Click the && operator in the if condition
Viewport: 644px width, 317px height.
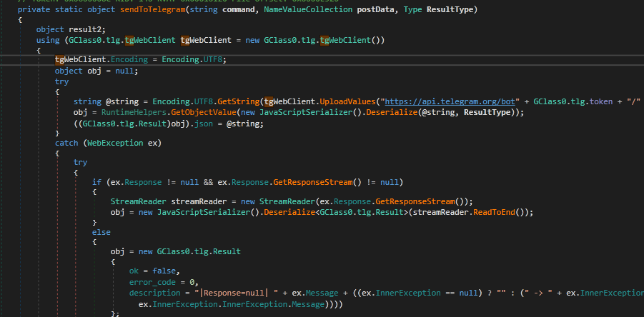208,182
